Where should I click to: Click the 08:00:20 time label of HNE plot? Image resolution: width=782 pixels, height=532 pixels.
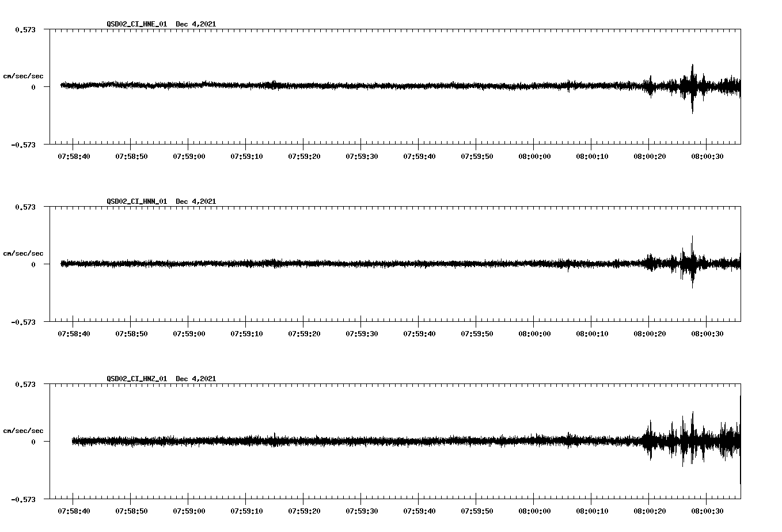click(650, 157)
